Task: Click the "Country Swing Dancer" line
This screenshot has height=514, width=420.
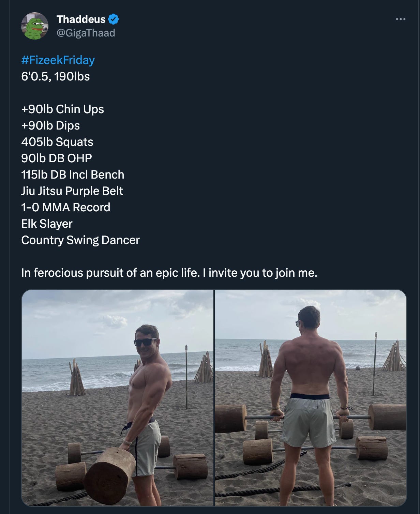Action: coord(80,240)
